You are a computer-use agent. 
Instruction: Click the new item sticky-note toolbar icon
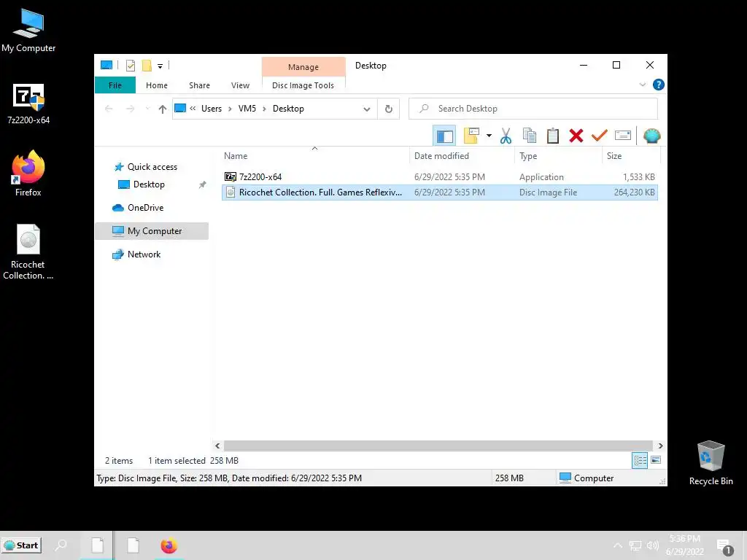[x=471, y=136]
